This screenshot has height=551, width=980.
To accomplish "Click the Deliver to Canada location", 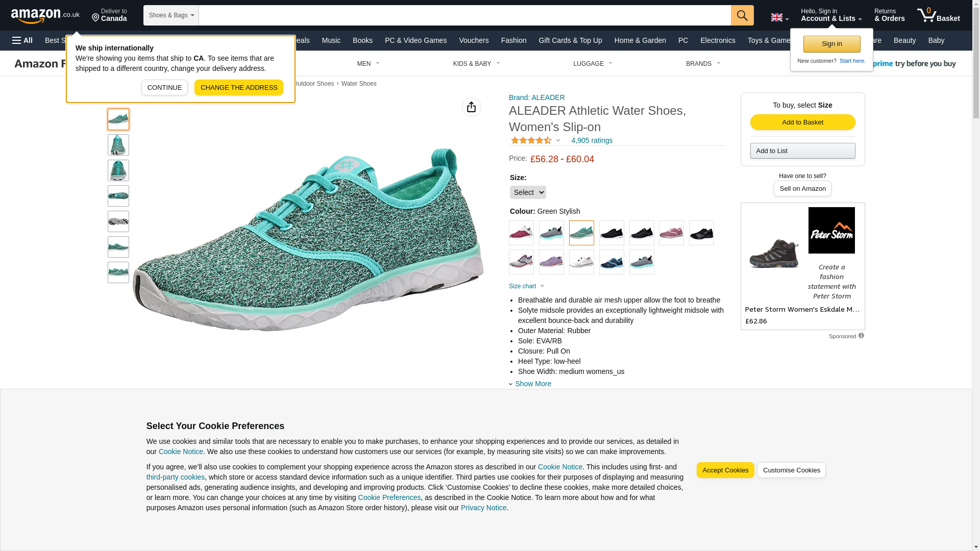I will [110, 15].
